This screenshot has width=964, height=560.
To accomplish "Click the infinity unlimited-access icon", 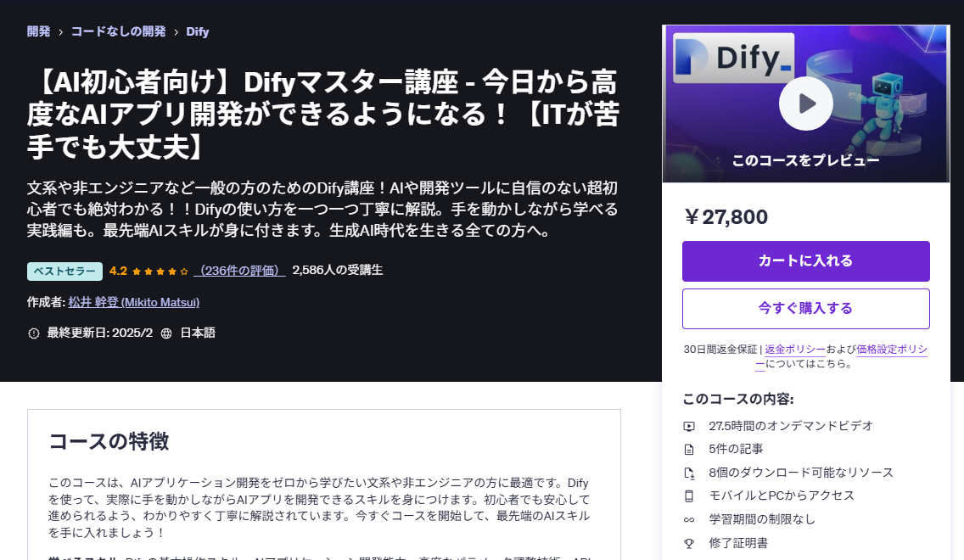I will (x=689, y=519).
